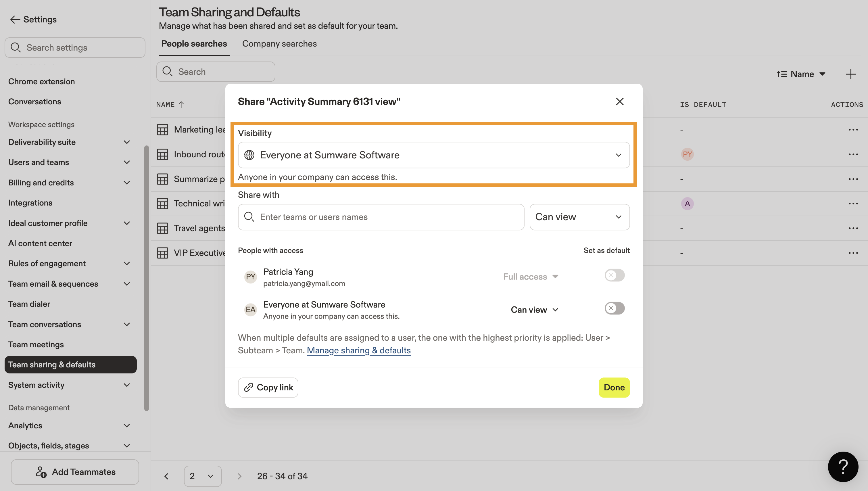Go to previous page arrow
The height and width of the screenshot is (491, 868).
coord(166,476)
